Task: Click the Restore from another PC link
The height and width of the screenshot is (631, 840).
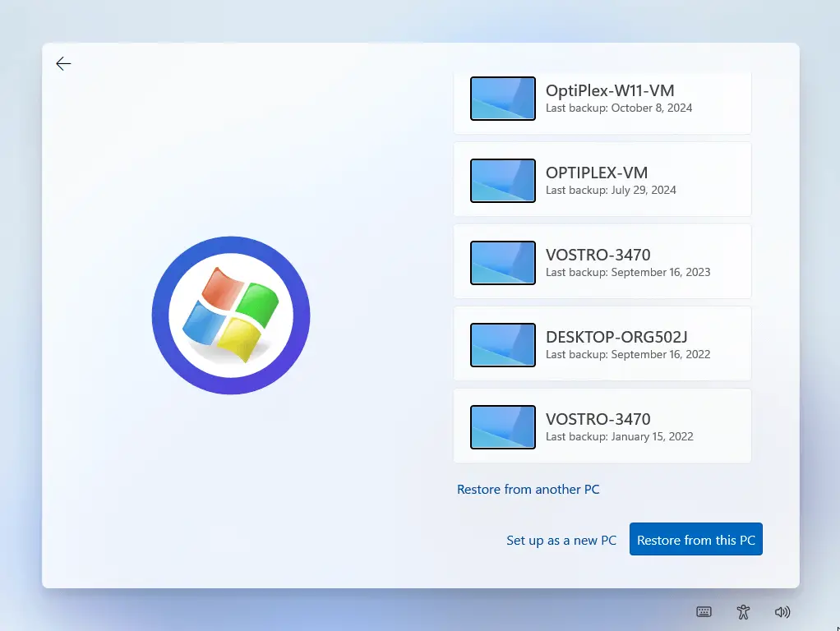Action: pyautogui.click(x=528, y=489)
